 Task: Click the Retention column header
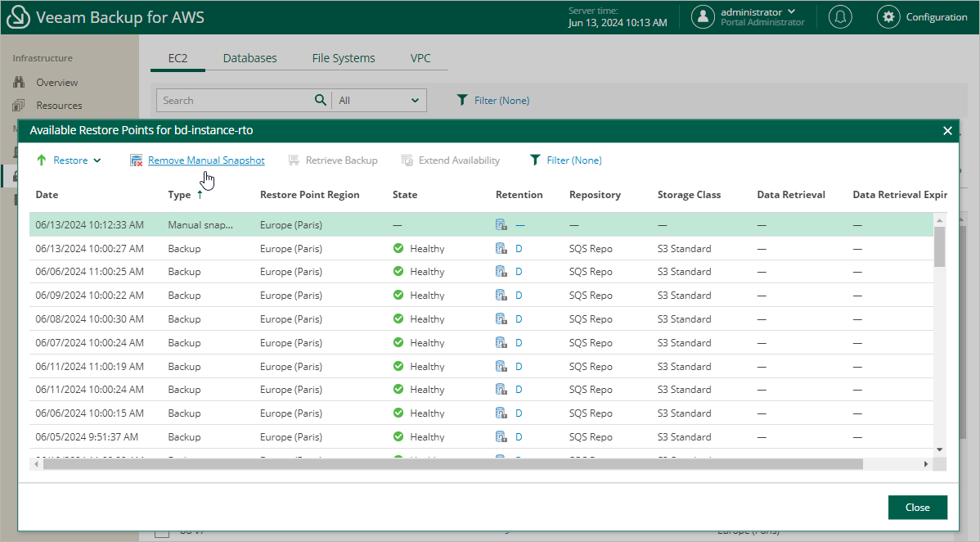[519, 195]
